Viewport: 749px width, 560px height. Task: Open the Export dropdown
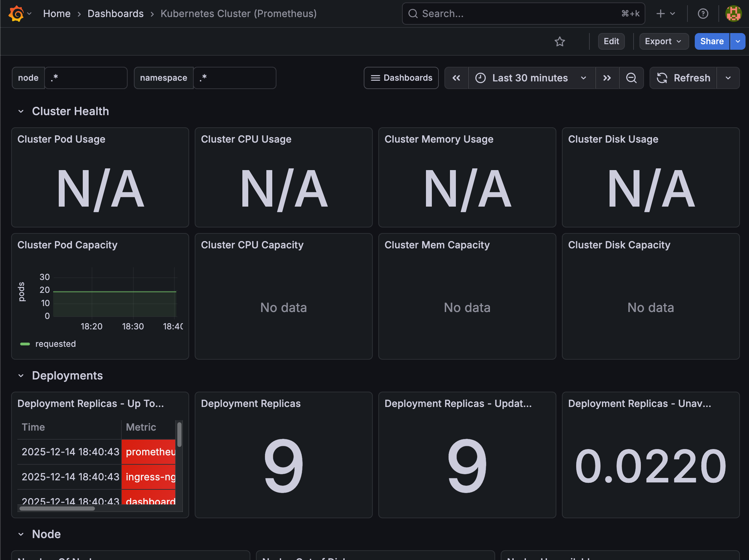tap(663, 41)
